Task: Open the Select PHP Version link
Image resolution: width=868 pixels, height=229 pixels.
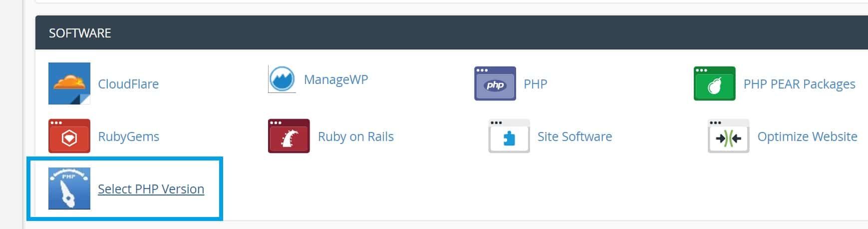Action: pos(151,189)
